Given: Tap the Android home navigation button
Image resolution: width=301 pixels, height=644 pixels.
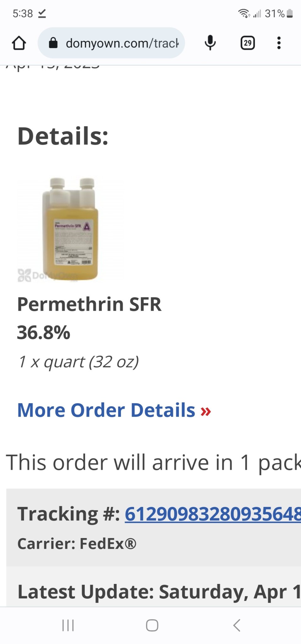Looking at the screenshot, I should click(152, 625).
